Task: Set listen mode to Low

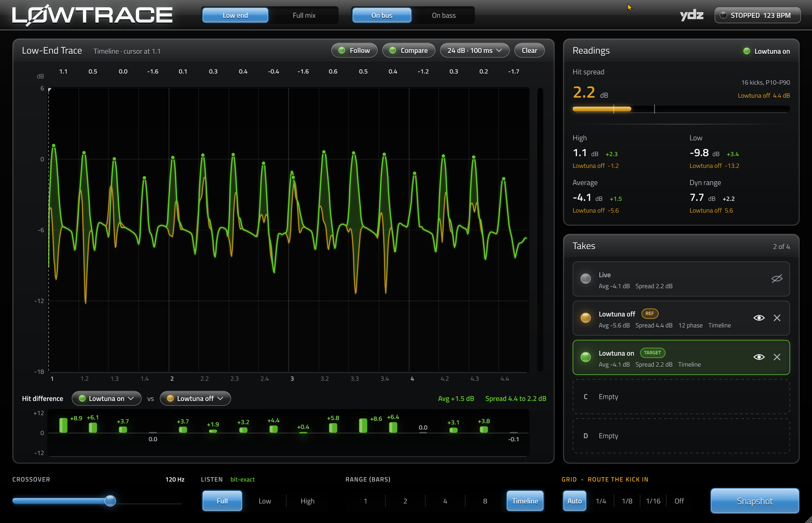Action: tap(265, 501)
